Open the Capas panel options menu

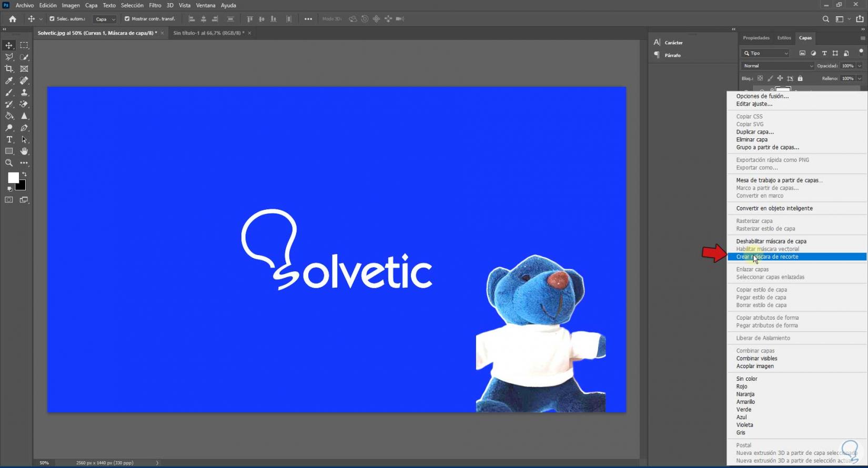[x=863, y=38]
